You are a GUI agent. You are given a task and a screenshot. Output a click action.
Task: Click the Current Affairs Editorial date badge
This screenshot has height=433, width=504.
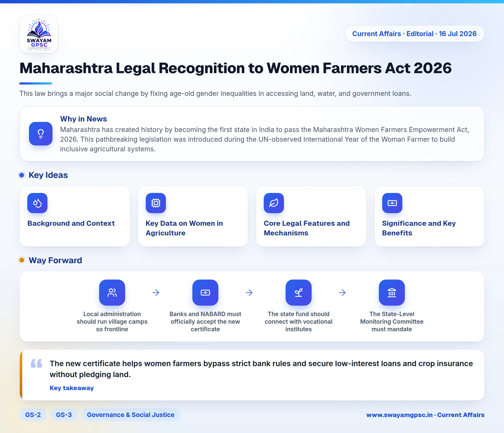[x=414, y=34]
